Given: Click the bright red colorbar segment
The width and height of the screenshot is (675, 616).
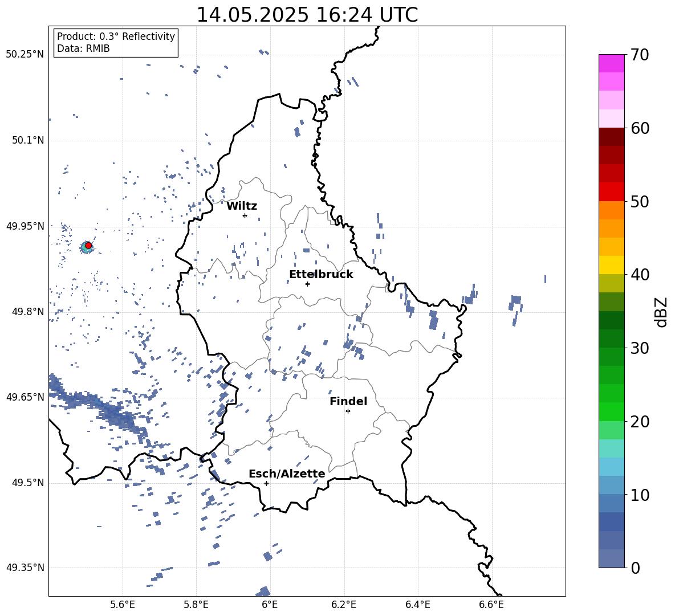Looking at the screenshot, I should (611, 192).
